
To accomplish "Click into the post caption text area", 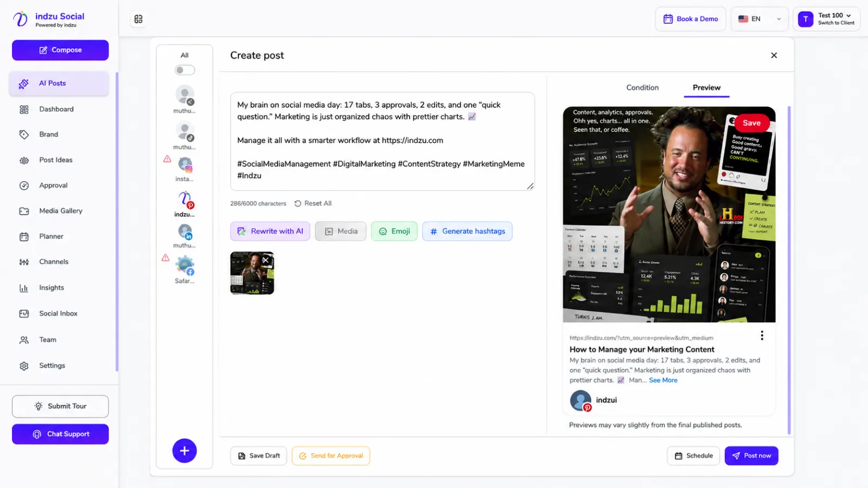I will 382,142.
